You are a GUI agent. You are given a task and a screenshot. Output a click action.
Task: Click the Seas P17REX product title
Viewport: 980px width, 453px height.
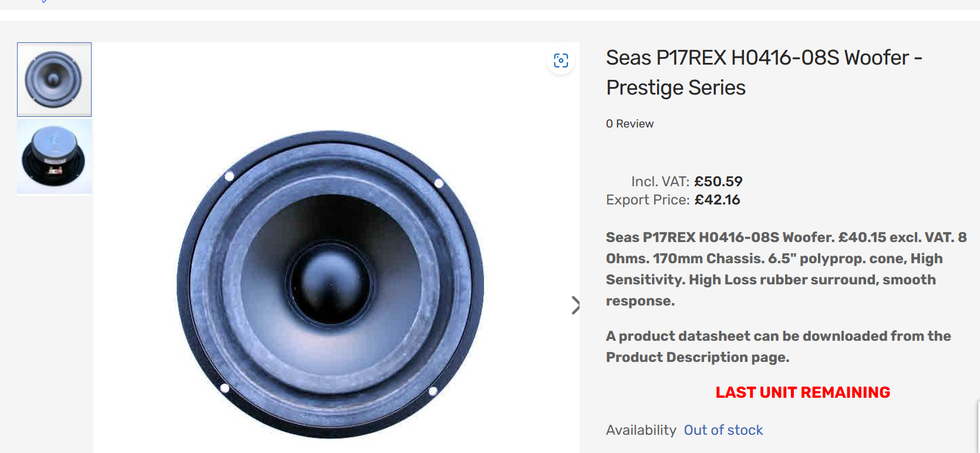(x=763, y=72)
